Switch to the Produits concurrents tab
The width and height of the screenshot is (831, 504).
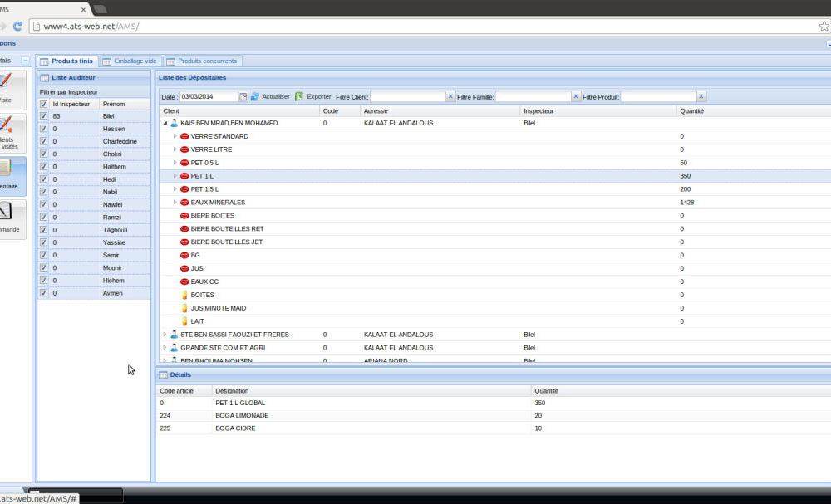pos(202,61)
